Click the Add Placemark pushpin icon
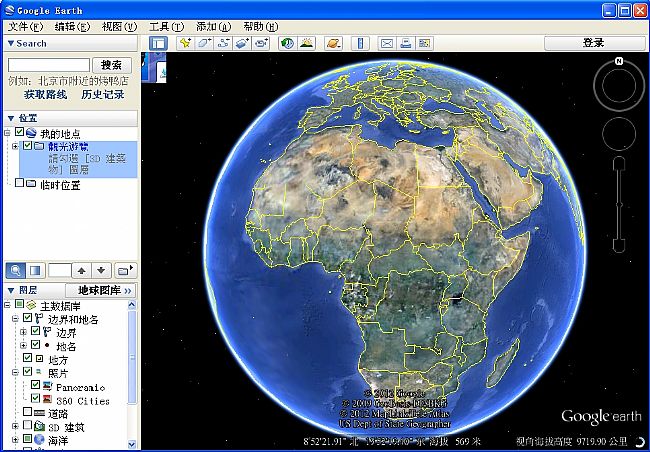Screen dimensions: 650x452 click(x=185, y=43)
